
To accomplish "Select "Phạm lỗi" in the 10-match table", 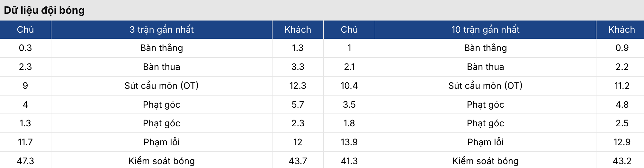I will [485, 142].
